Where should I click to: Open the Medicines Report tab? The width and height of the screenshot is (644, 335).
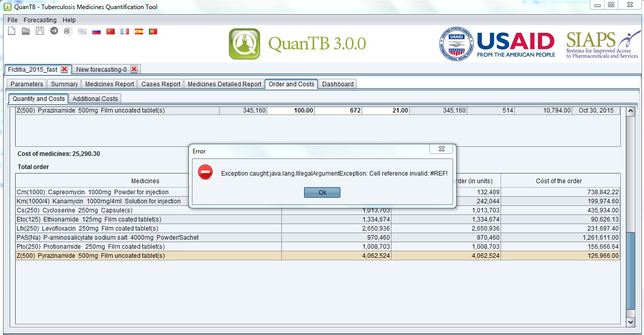click(x=110, y=84)
